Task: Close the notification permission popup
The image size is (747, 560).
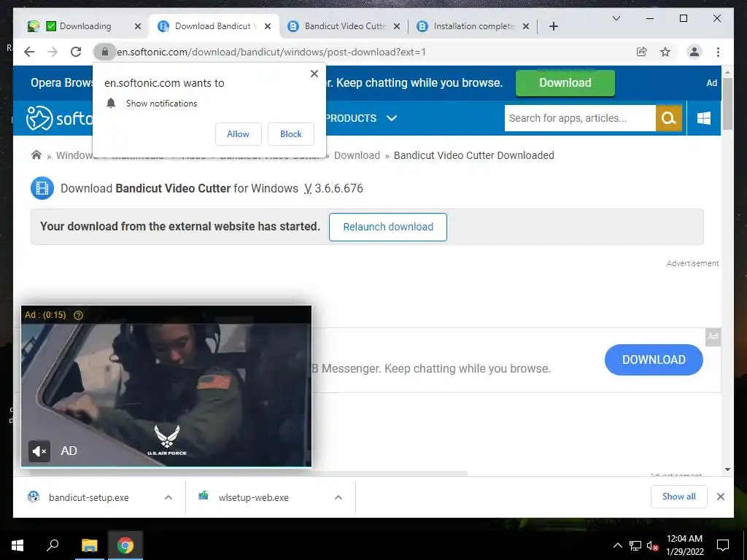Action: tap(314, 74)
